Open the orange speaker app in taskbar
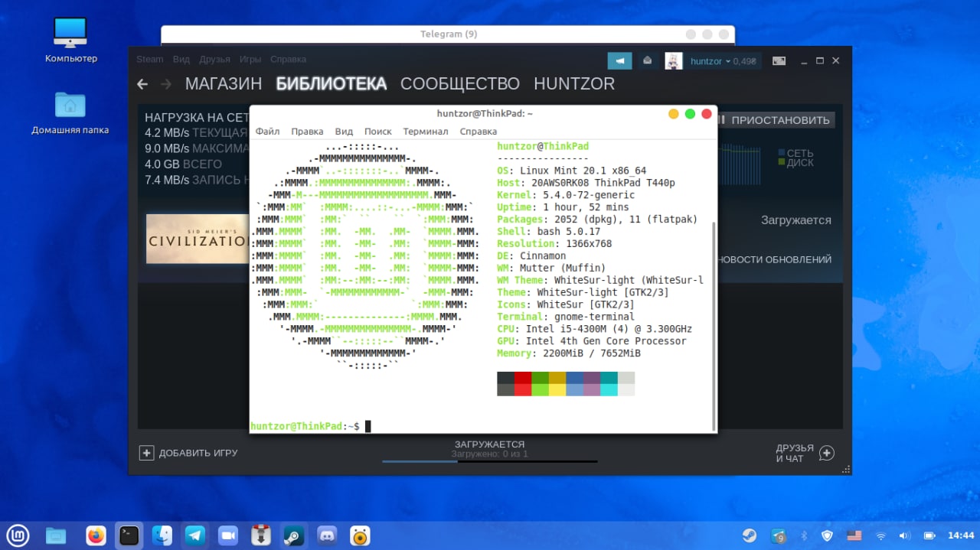Viewport: 980px width, 550px height. click(x=361, y=535)
